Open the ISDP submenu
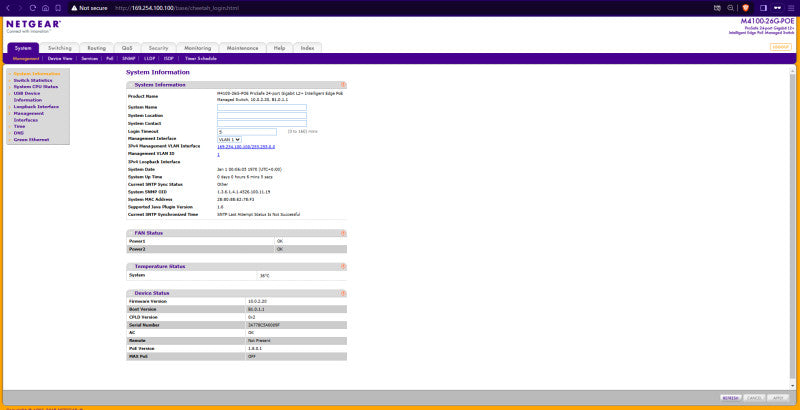Screen dimensions: 800x410 169,59
